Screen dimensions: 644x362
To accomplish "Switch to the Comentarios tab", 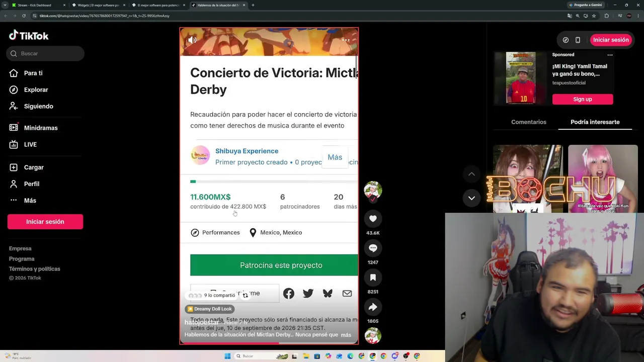I will click(x=528, y=122).
